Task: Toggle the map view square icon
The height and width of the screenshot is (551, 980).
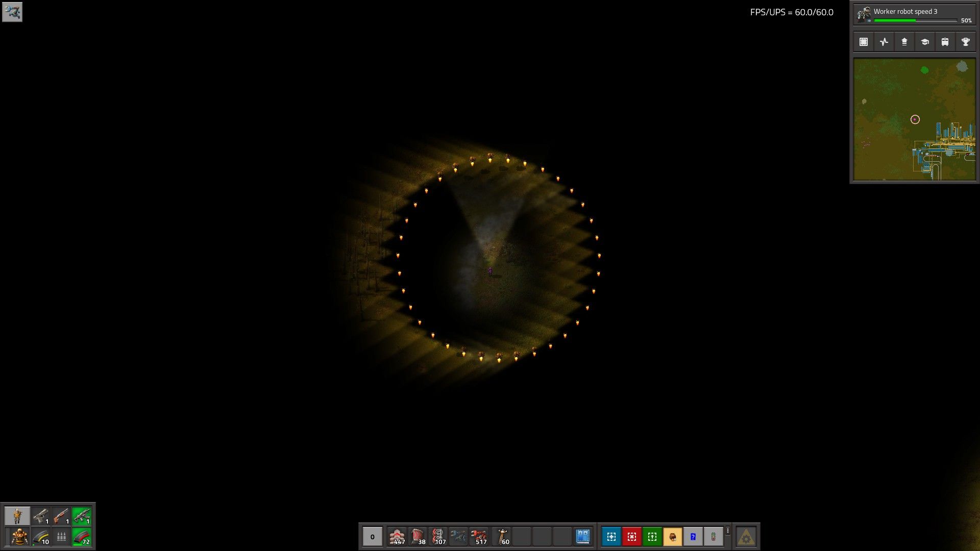Action: 863,42
